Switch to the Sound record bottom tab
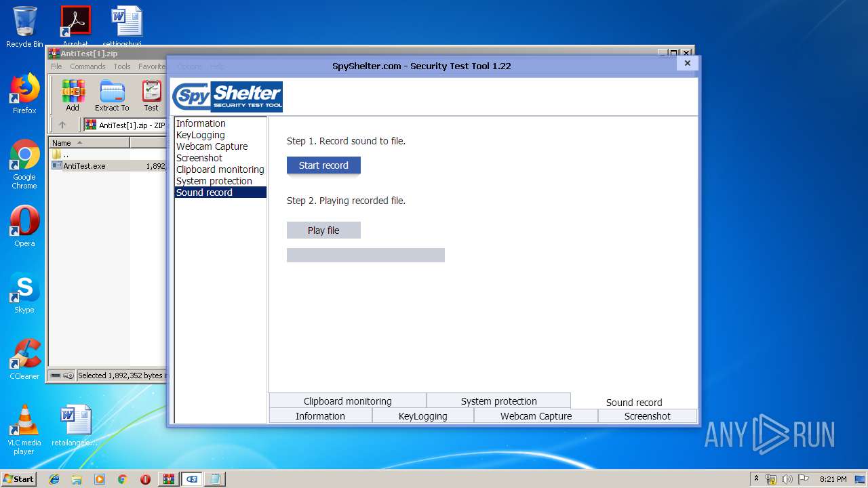Screen dimensions: 868x488 pos(634,402)
